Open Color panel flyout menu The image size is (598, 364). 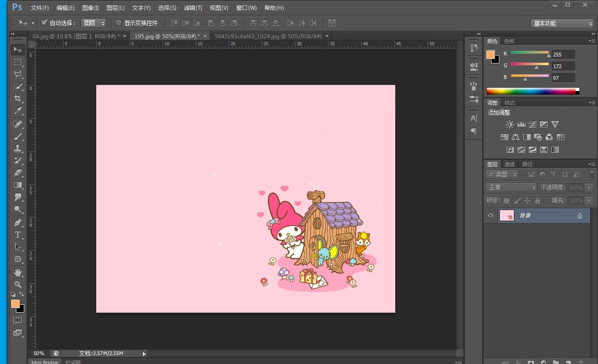(592, 41)
